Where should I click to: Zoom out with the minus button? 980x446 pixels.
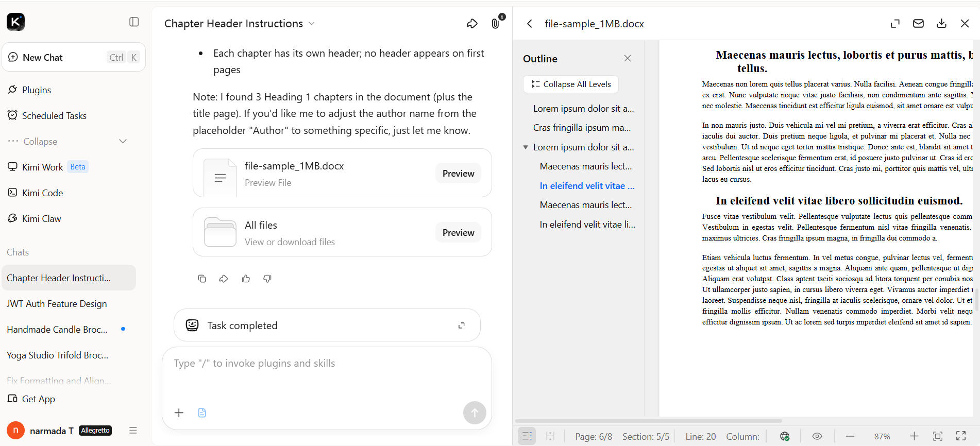tap(850, 436)
